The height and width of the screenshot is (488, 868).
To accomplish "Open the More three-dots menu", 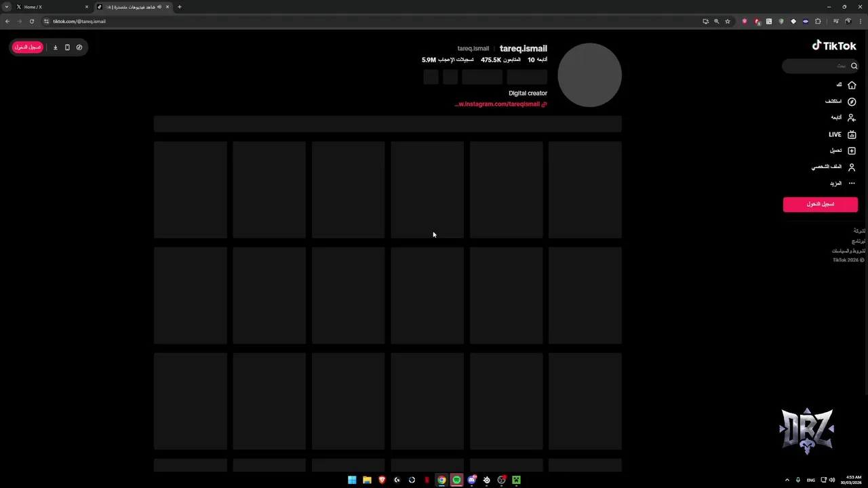I will (852, 183).
